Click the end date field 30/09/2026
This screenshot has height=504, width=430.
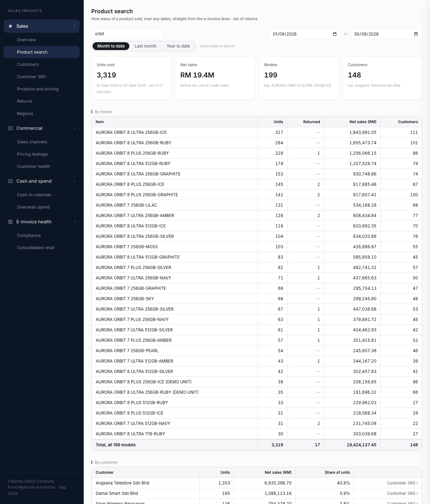point(386,34)
